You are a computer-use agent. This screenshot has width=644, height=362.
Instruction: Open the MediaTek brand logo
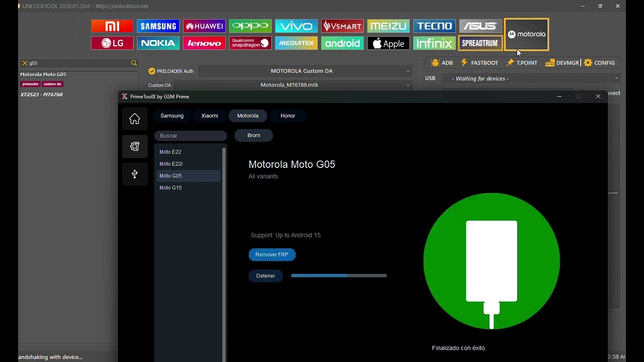click(296, 43)
